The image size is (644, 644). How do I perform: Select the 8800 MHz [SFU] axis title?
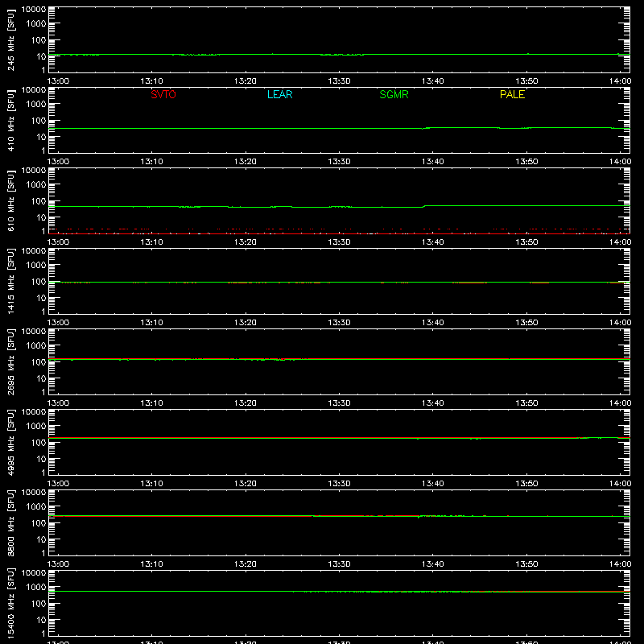(11, 522)
